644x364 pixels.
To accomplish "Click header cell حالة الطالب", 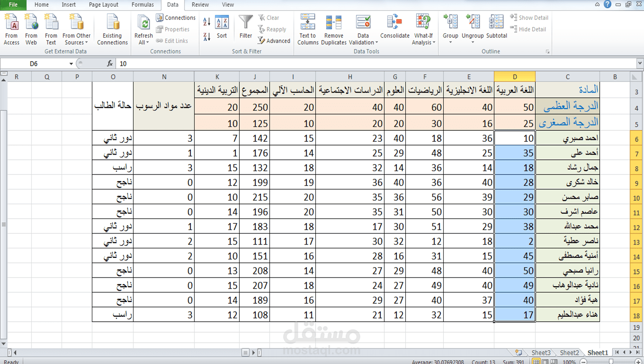I will 113,106.
